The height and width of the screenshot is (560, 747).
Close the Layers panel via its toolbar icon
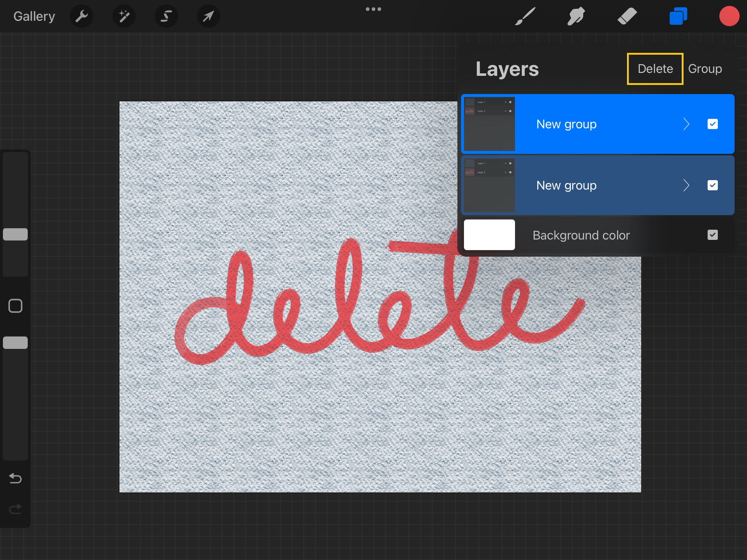point(678,16)
